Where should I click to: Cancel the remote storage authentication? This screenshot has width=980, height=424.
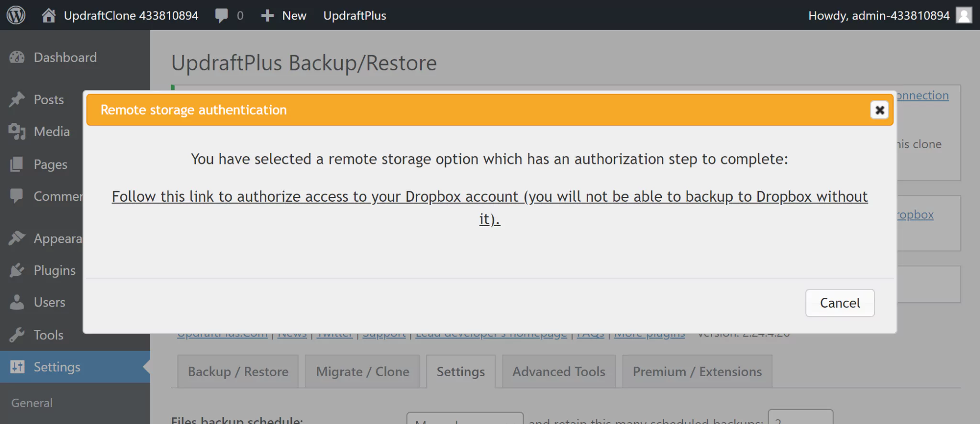click(x=840, y=303)
